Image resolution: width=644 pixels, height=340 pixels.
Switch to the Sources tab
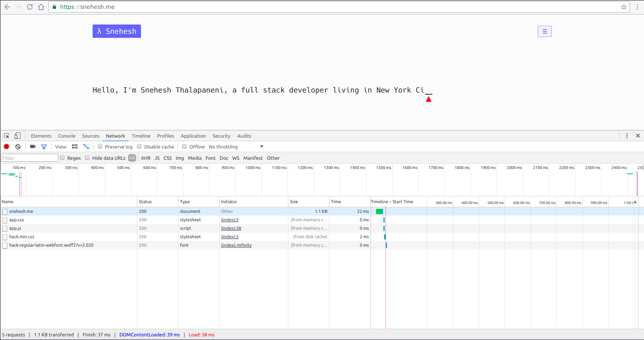[x=91, y=136]
